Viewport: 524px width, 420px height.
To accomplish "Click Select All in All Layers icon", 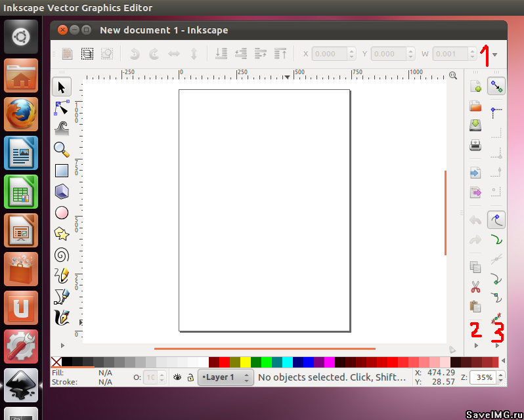I will (x=87, y=54).
